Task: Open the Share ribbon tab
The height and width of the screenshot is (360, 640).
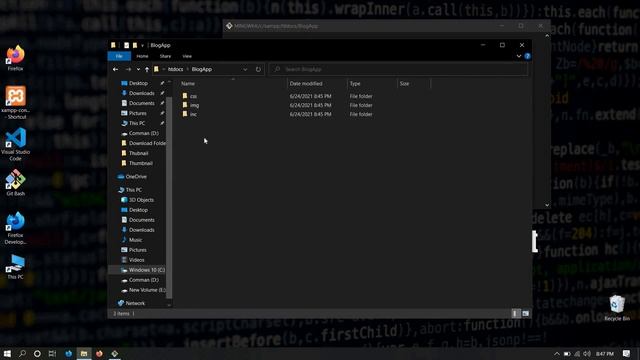Action: click(x=165, y=56)
